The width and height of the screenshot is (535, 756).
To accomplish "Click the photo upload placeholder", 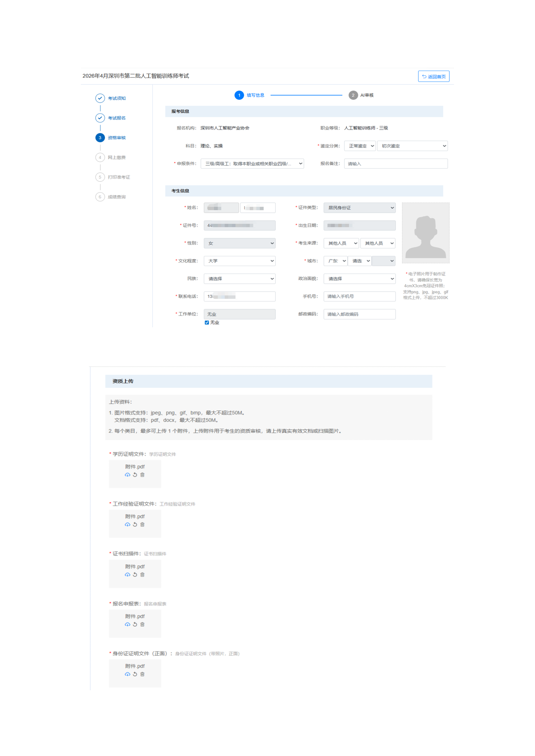I will tap(426, 233).
